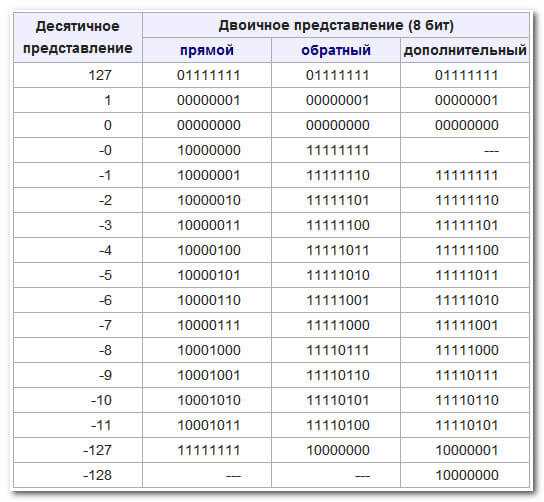The width and height of the screenshot is (544, 502).
Task: Select the дополнительный code 11111010 for -6
Action: click(467, 300)
